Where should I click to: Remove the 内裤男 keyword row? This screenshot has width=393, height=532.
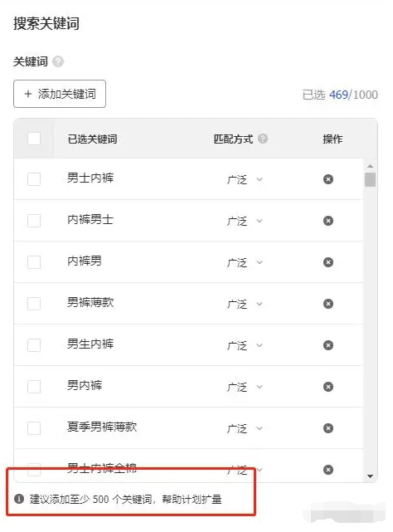pos(327,262)
